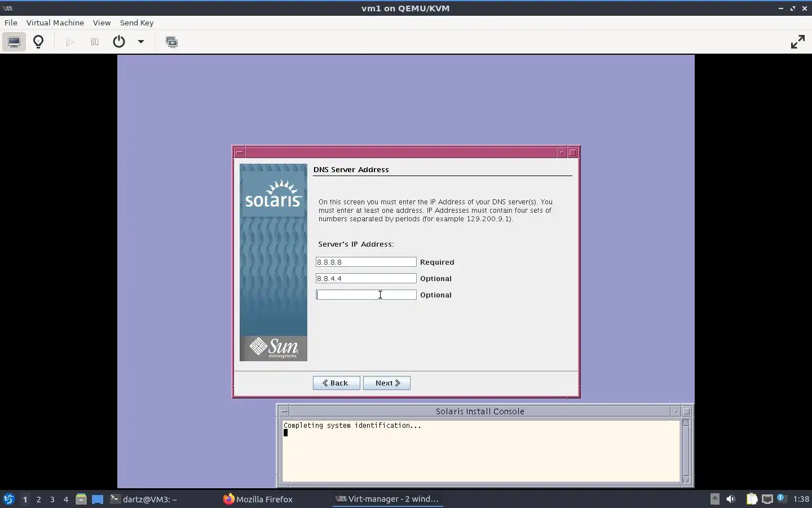
Task: Click the Solaris Install Console title bar
Action: pyautogui.click(x=480, y=411)
